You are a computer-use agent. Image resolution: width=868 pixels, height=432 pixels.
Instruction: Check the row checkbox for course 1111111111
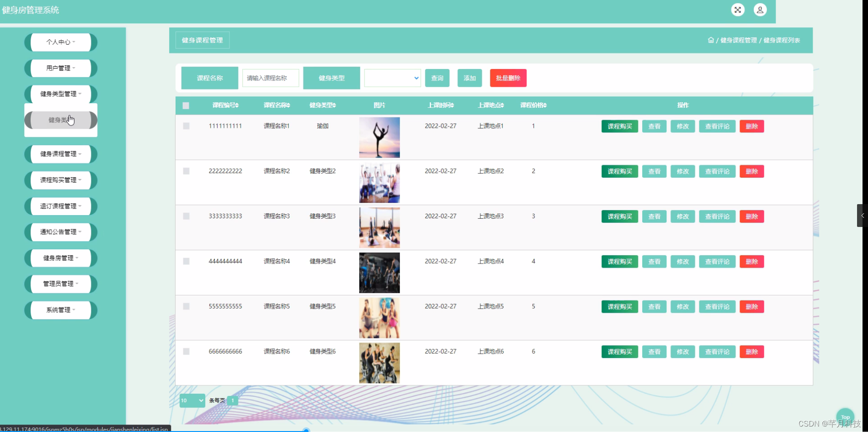[186, 126]
